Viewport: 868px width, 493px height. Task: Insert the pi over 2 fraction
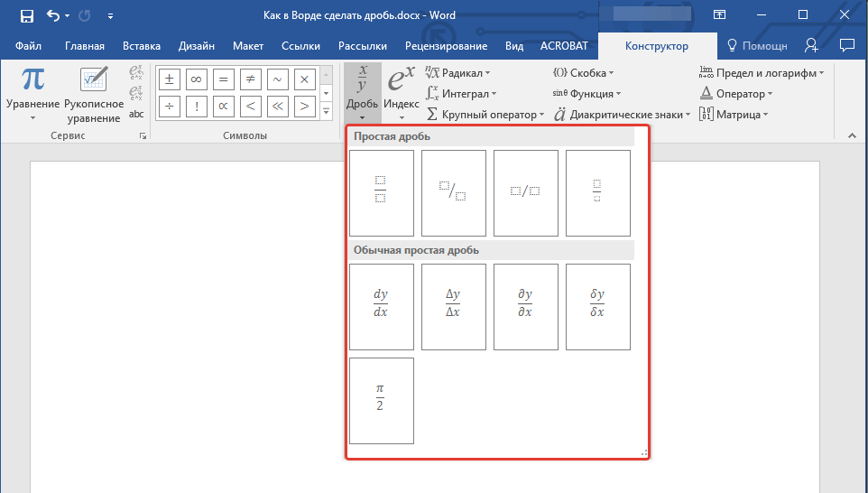point(381,400)
